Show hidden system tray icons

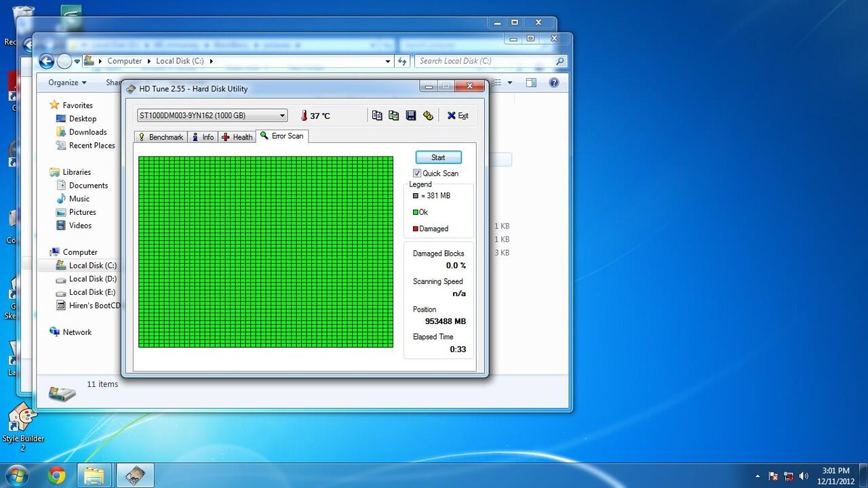point(757,476)
